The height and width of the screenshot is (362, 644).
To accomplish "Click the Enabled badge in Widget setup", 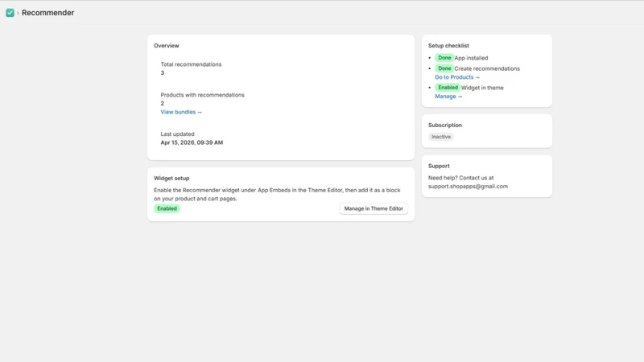I will (x=167, y=208).
